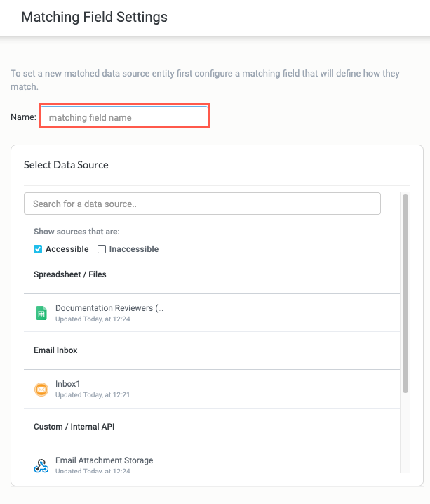This screenshot has height=504, width=430.
Task: Pick the Email Attachment Storage source
Action: click(105, 460)
